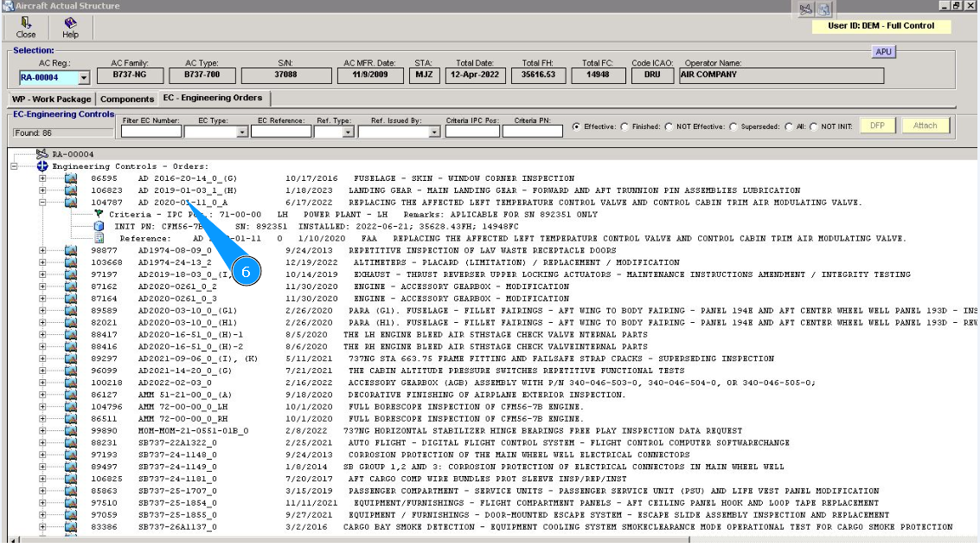Viewport: 980px width, 548px height.
Task: Open the EC Type dropdown
Action: [x=242, y=132]
